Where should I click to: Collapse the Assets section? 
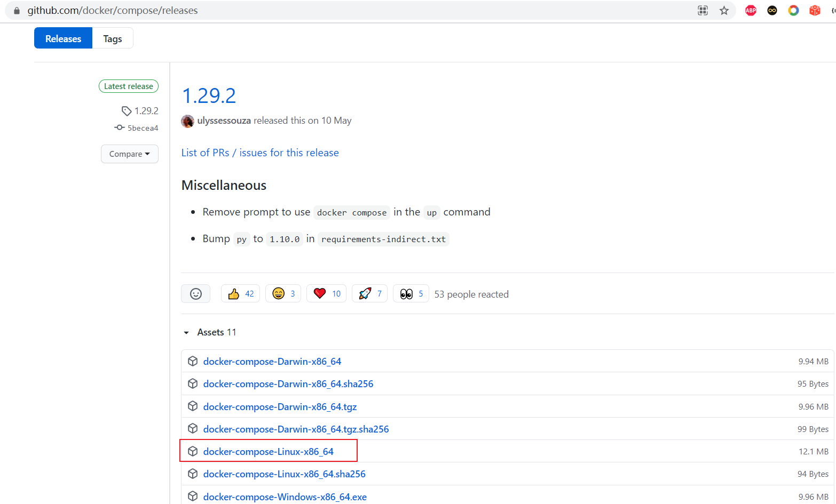coord(186,332)
